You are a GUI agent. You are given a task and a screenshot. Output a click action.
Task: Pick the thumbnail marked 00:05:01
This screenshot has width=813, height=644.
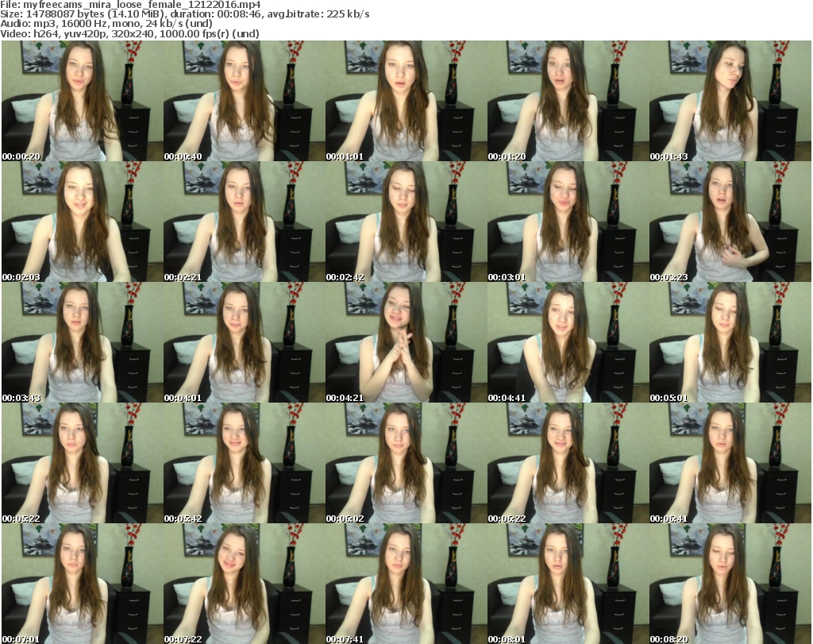[x=730, y=343]
